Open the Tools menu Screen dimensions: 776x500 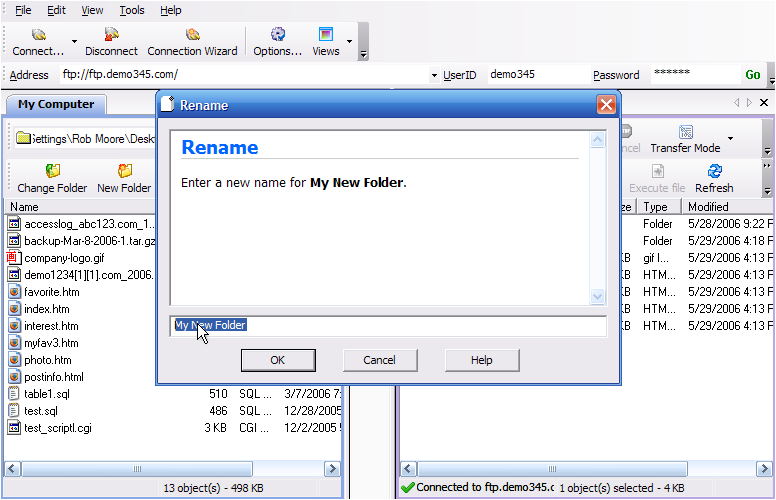132,10
